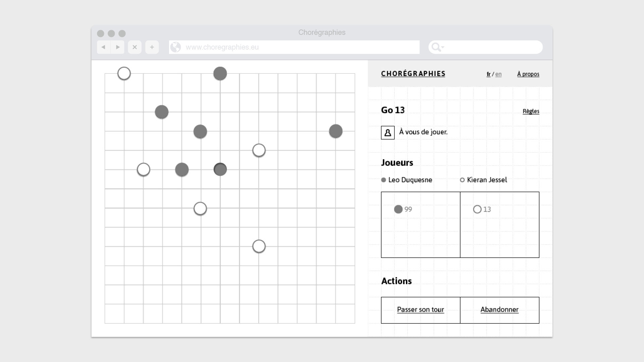Click the browser back arrow button
The image size is (644, 362).
click(104, 47)
